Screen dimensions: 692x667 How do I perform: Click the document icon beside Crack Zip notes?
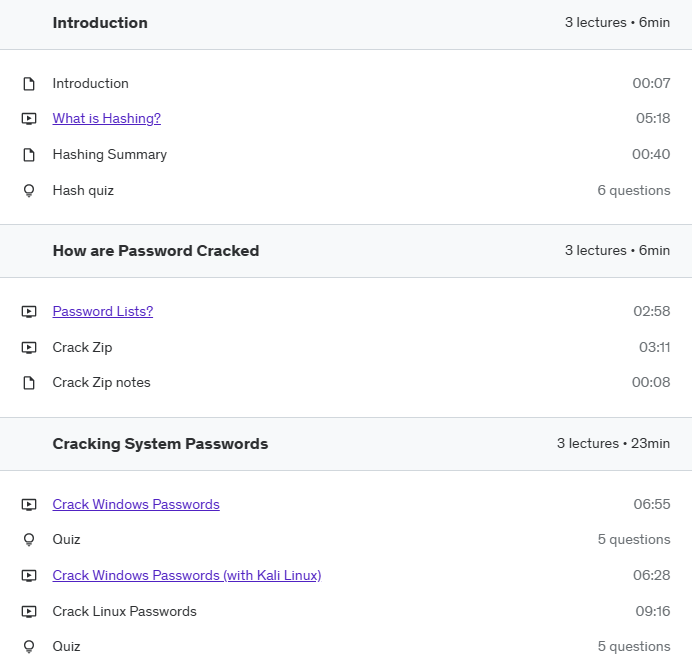pyautogui.click(x=29, y=383)
